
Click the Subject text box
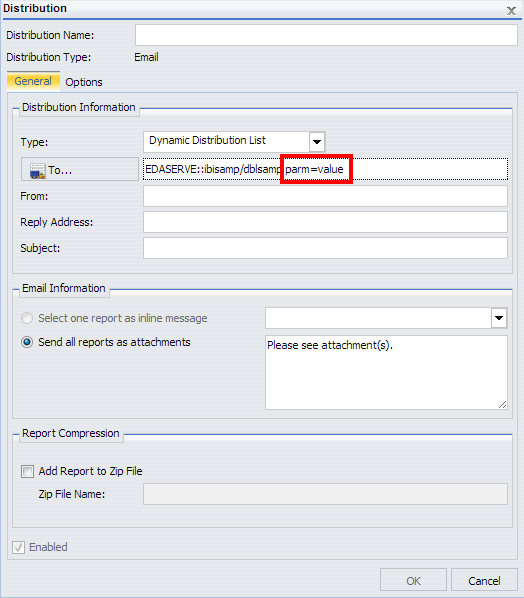coord(325,248)
